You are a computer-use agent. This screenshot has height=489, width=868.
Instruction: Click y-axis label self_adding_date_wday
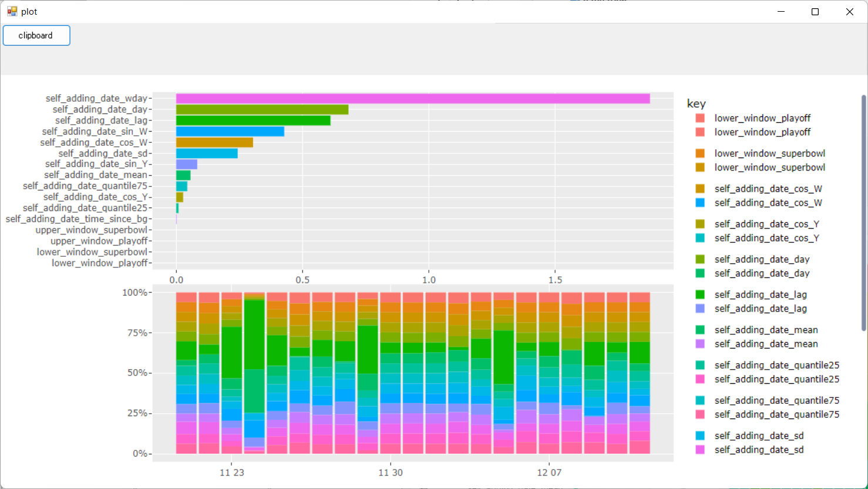97,99
